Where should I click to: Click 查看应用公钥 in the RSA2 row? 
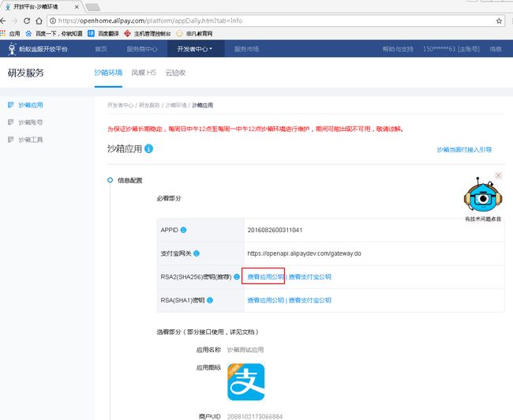pyautogui.click(x=265, y=277)
